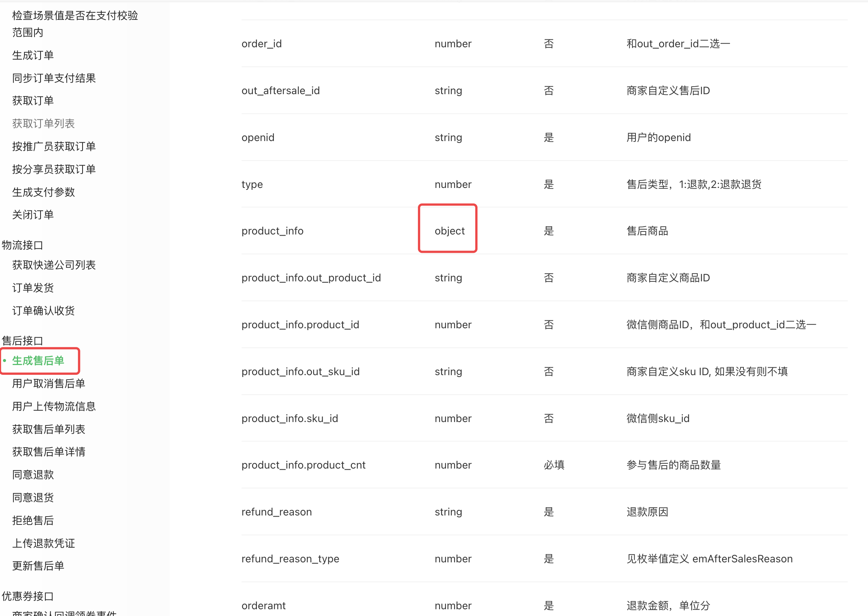Navigate to 用户上传物流信息 page
Viewport: 868px width, 616px height.
pos(54,406)
